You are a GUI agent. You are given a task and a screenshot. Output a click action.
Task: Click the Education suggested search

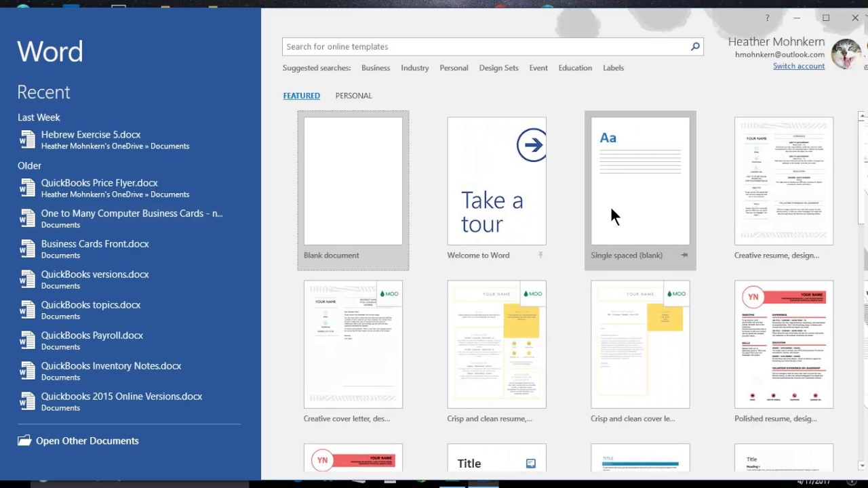(575, 68)
